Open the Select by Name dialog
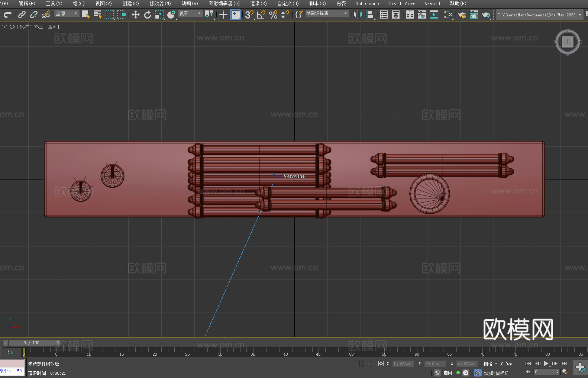Viewport: 588px width, 378px height. 97,14
